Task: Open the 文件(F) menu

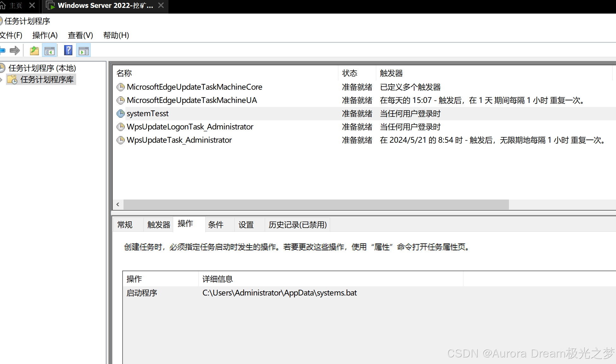Action: [x=11, y=35]
